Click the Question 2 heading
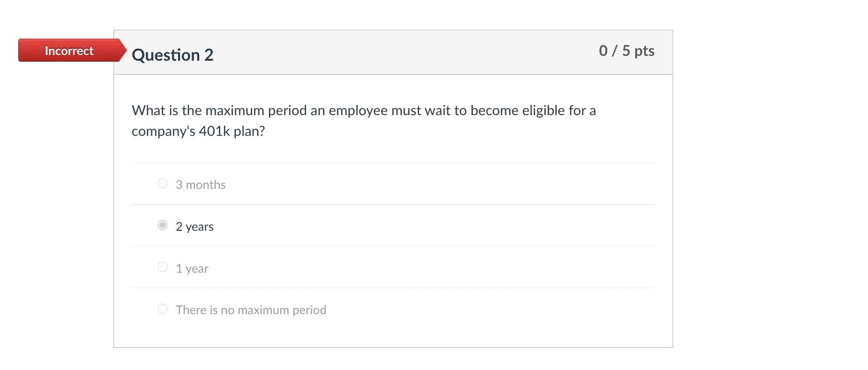The width and height of the screenshot is (868, 370). [173, 55]
